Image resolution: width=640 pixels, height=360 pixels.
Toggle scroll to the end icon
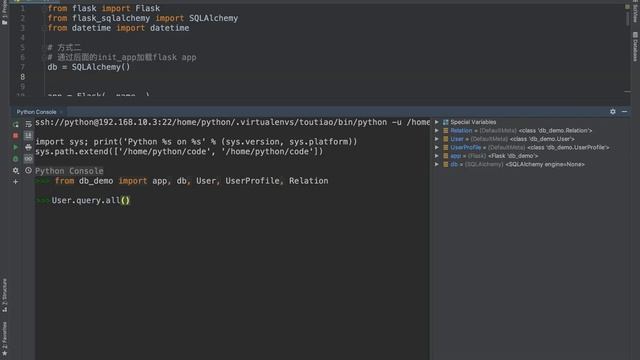tap(28, 136)
